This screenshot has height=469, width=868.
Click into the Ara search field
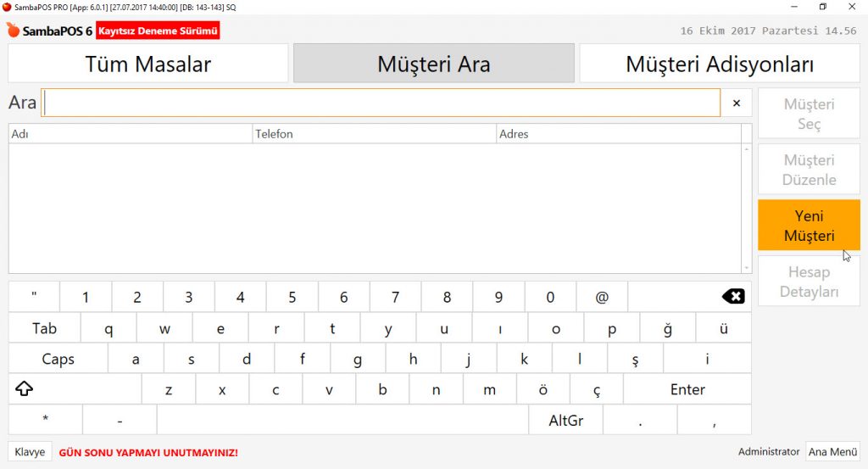[381, 103]
